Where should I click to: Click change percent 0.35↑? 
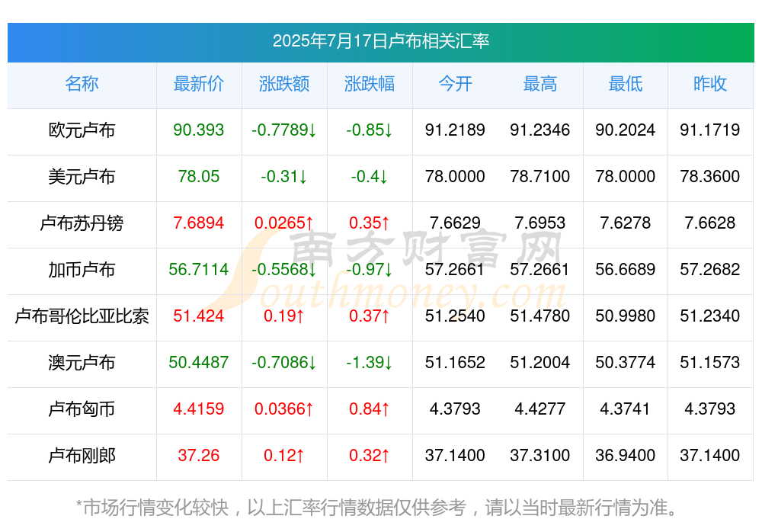click(x=370, y=223)
